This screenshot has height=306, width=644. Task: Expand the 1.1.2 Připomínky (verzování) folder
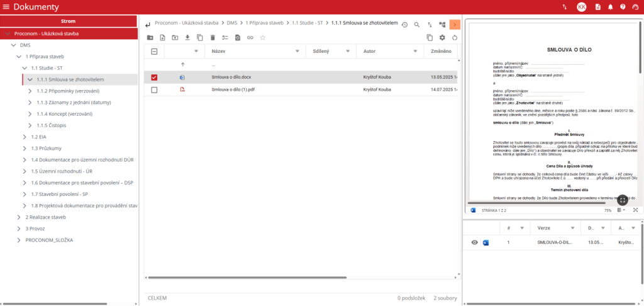pos(30,91)
